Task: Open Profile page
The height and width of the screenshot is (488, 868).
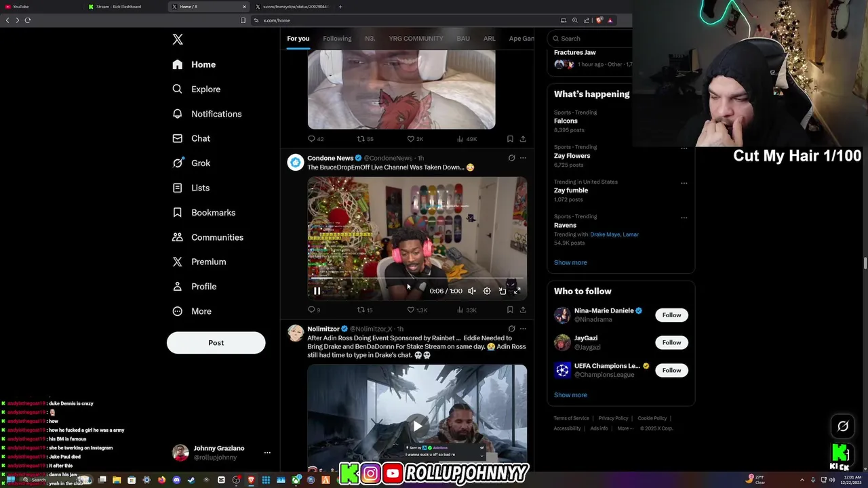Action: 194,286
